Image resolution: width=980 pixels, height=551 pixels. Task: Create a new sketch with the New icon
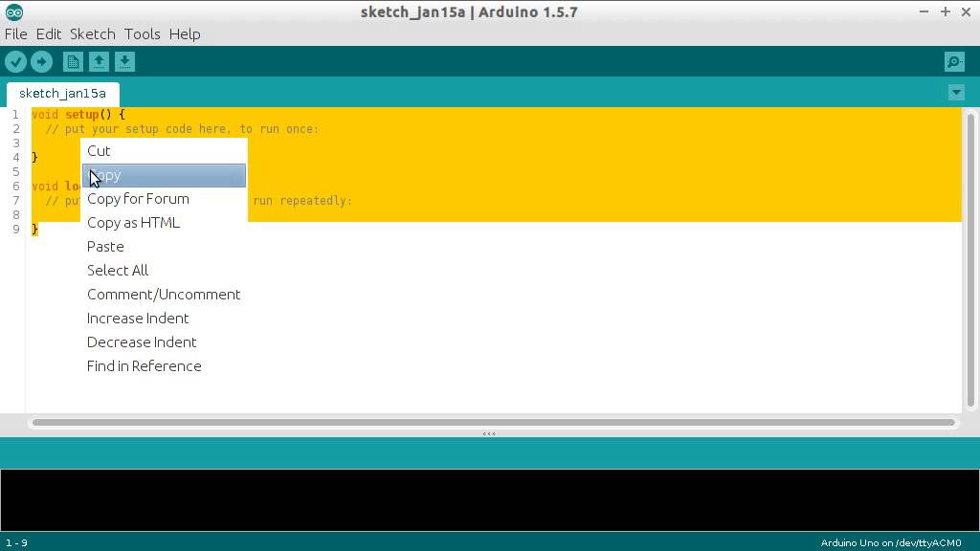73,62
